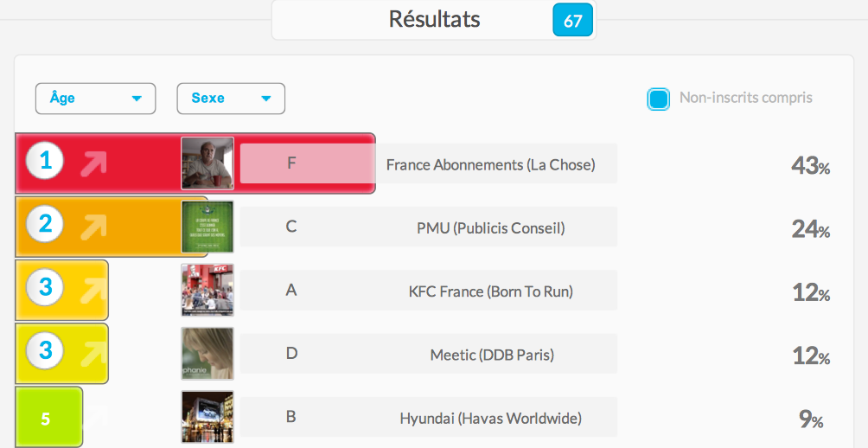
Task: Open the Meetic ad thumbnail image
Action: tap(207, 354)
